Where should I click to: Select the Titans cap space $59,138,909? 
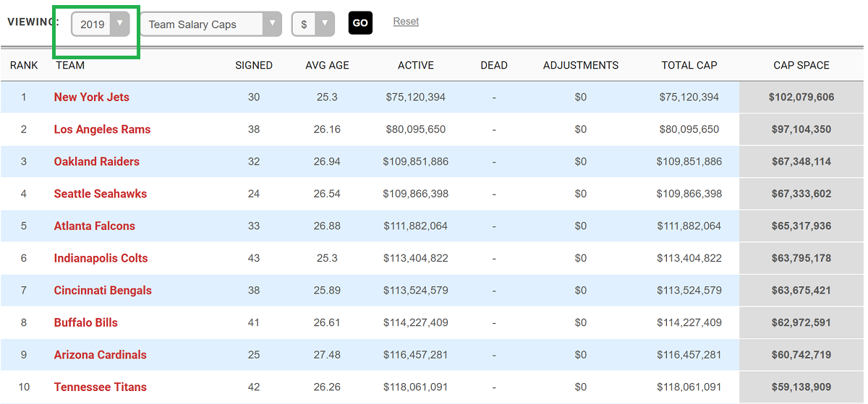801,387
